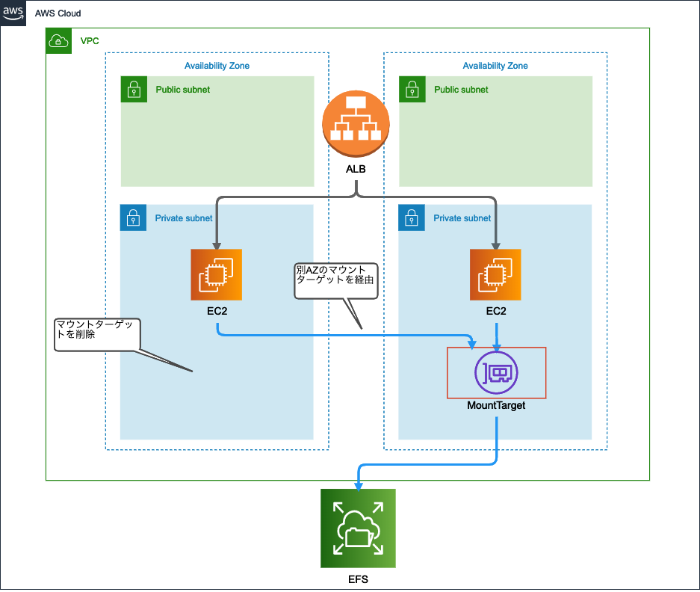The width and height of the screenshot is (700, 592).
Task: Select the VPC cloud lock icon
Action: [x=58, y=40]
